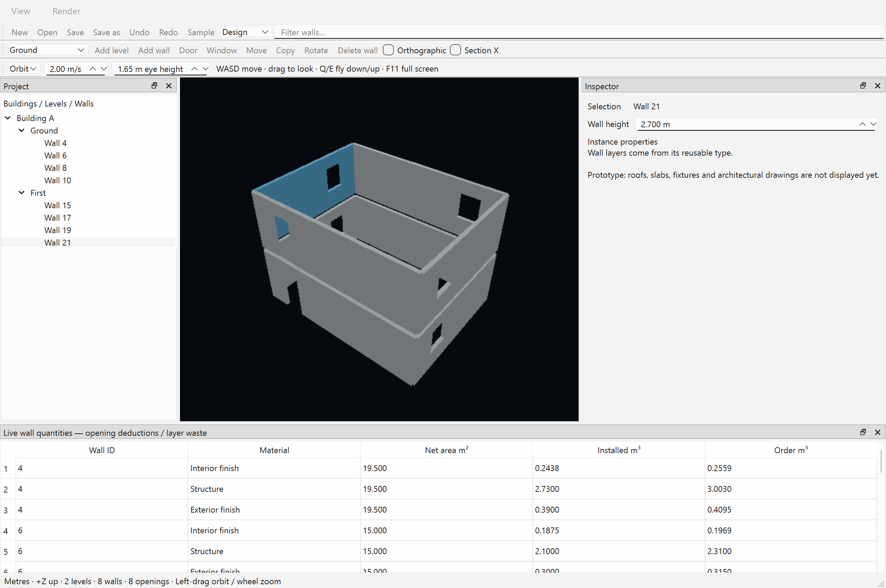Focus the Filter walls search field

click(x=579, y=32)
